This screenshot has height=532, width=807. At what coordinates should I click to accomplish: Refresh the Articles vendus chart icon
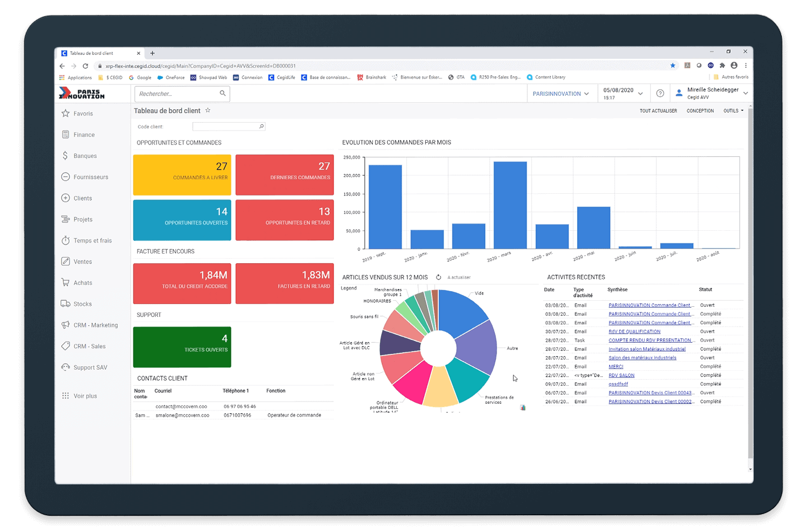click(x=439, y=277)
